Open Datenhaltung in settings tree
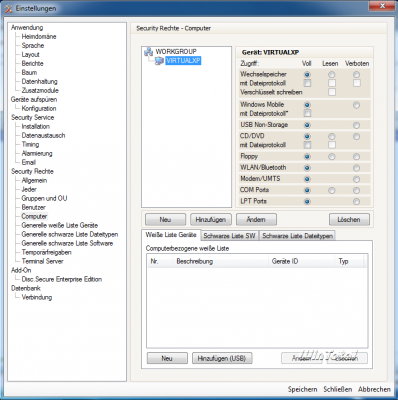Viewport: 398px width, 400px height. coord(39,82)
